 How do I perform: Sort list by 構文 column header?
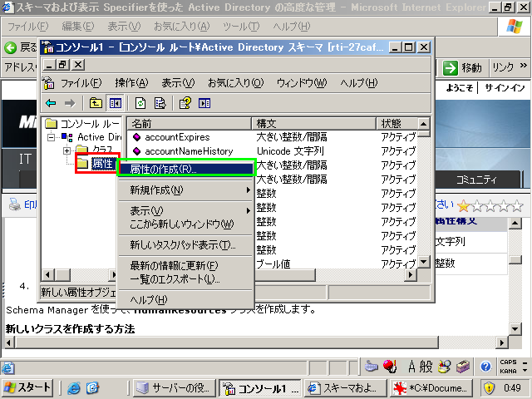coord(313,124)
